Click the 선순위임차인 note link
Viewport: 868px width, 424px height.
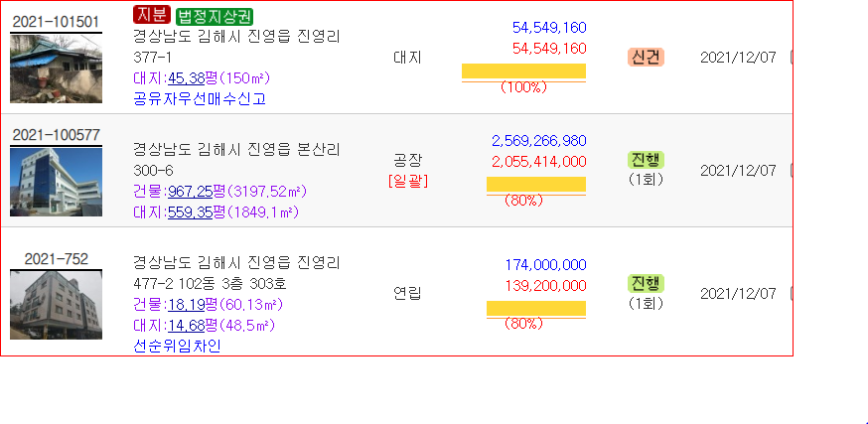click(x=177, y=347)
